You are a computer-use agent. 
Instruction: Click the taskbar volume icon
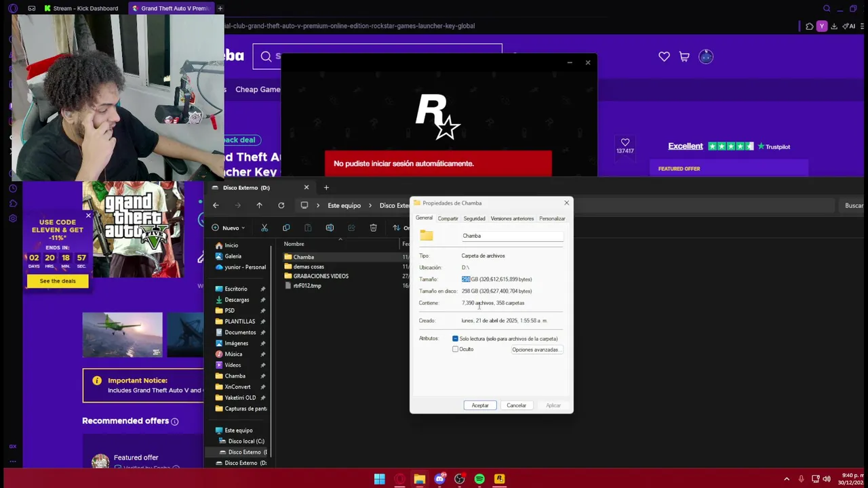827,479
